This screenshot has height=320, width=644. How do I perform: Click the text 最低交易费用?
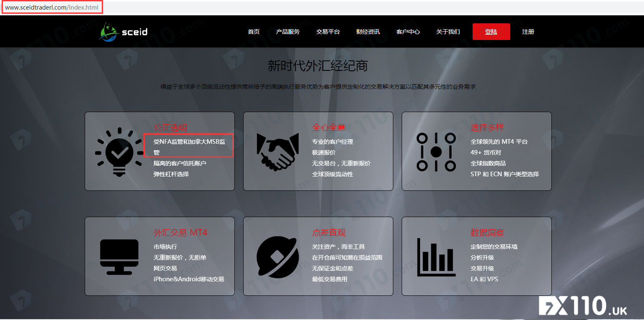tap(330, 279)
